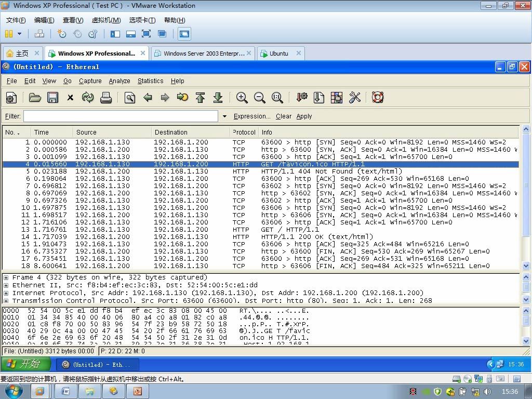The image size is (532, 399).
Task: Reload the capture file icon
Action: point(88,98)
